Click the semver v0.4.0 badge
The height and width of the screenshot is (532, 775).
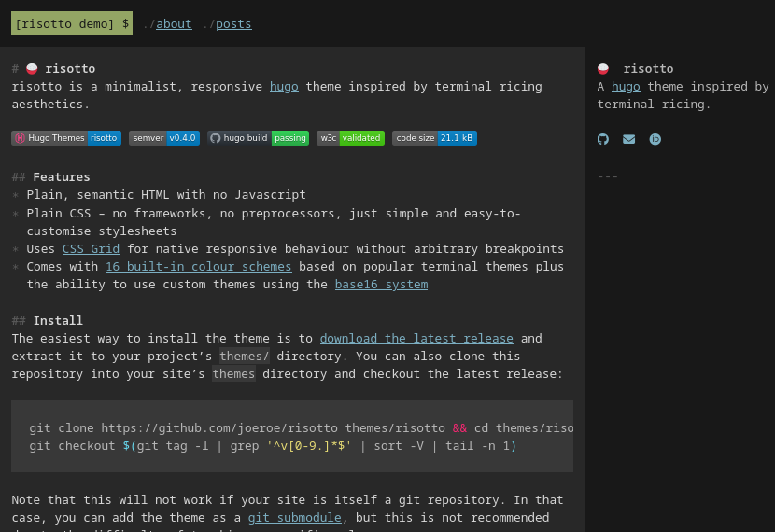[x=164, y=138]
